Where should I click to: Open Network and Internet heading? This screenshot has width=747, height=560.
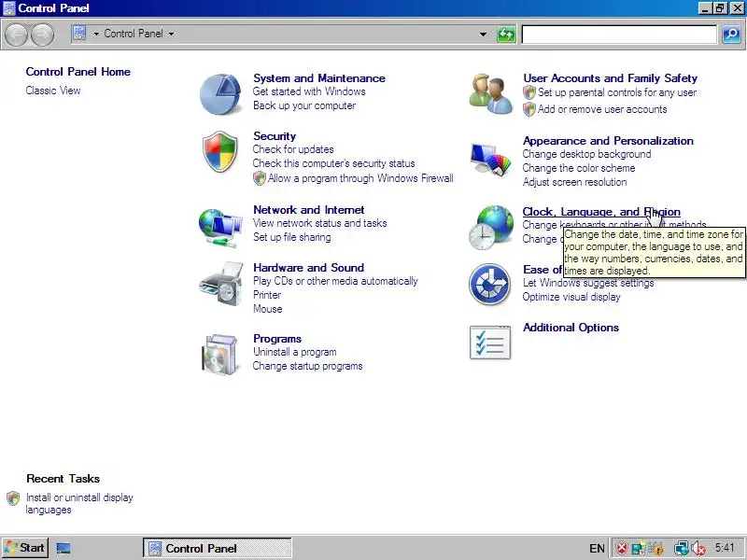pos(309,210)
